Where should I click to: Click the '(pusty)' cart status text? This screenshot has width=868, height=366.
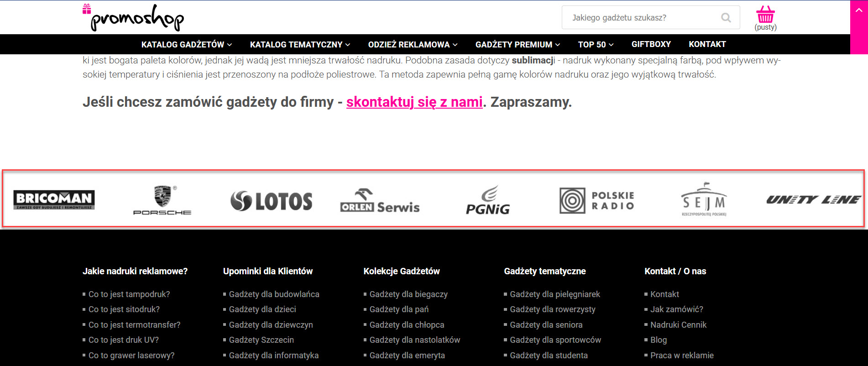766,27
